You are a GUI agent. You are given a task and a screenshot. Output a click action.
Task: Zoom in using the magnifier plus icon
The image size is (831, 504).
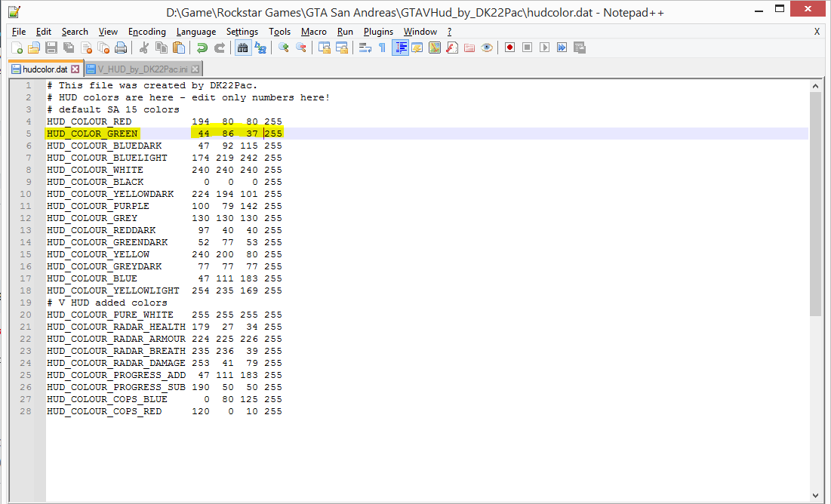tap(284, 48)
